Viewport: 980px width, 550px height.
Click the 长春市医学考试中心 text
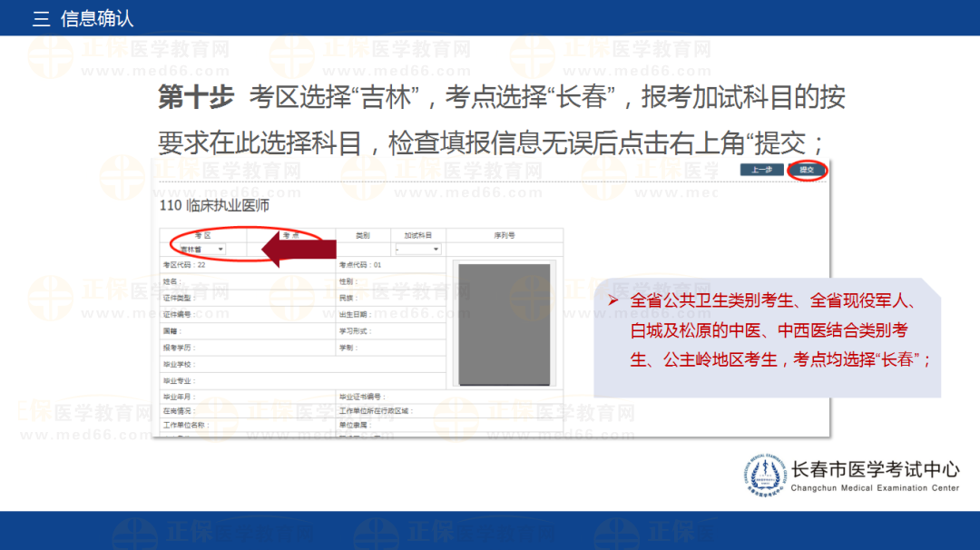tap(875, 469)
